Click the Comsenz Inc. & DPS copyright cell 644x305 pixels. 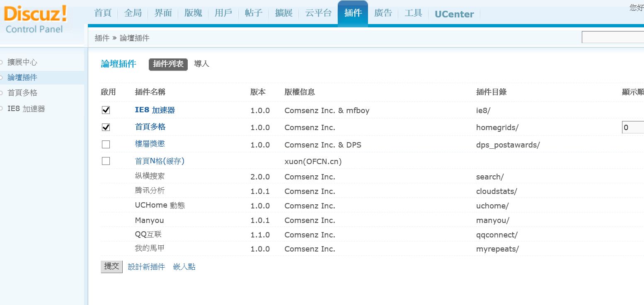pos(323,145)
